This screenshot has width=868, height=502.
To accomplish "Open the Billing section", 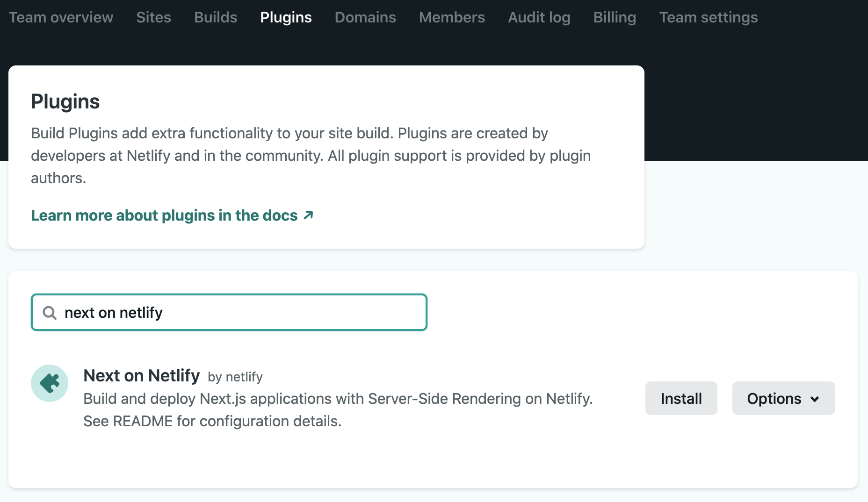I will [x=614, y=17].
